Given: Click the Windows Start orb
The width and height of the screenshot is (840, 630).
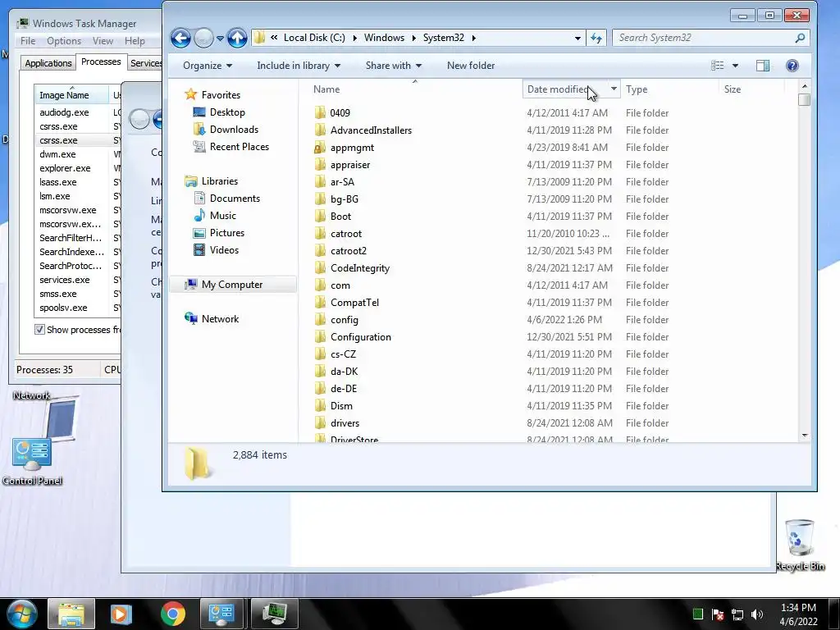Looking at the screenshot, I should [x=22, y=614].
